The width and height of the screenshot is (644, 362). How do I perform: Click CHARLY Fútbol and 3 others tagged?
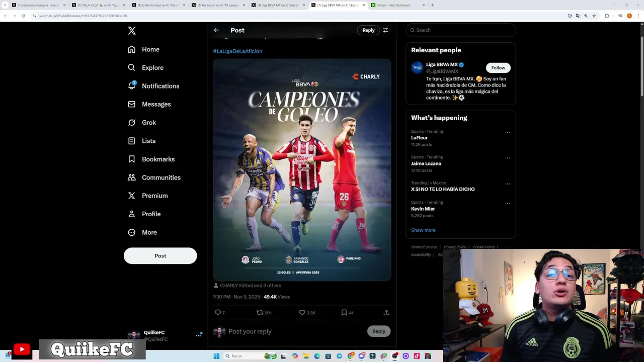pyautogui.click(x=251, y=286)
